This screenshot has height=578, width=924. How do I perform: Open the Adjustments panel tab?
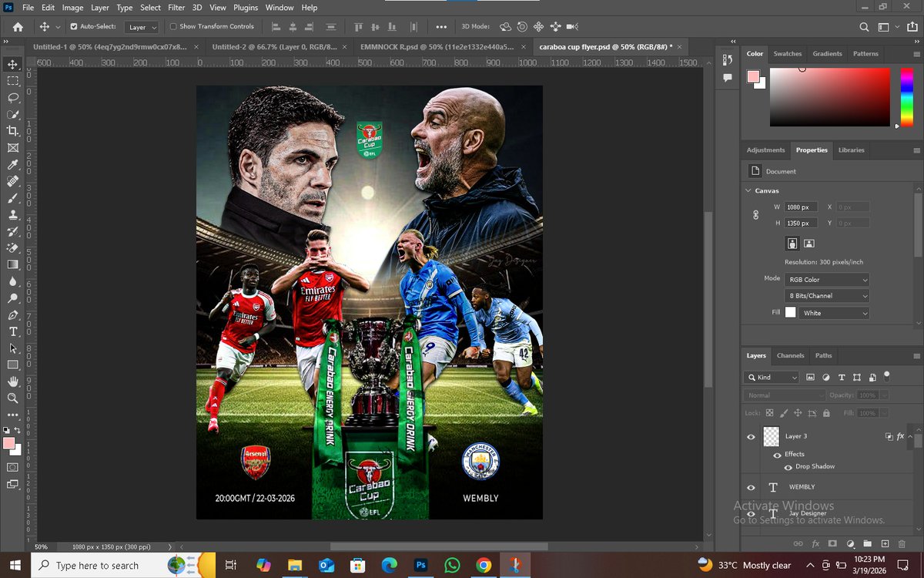[x=766, y=150]
